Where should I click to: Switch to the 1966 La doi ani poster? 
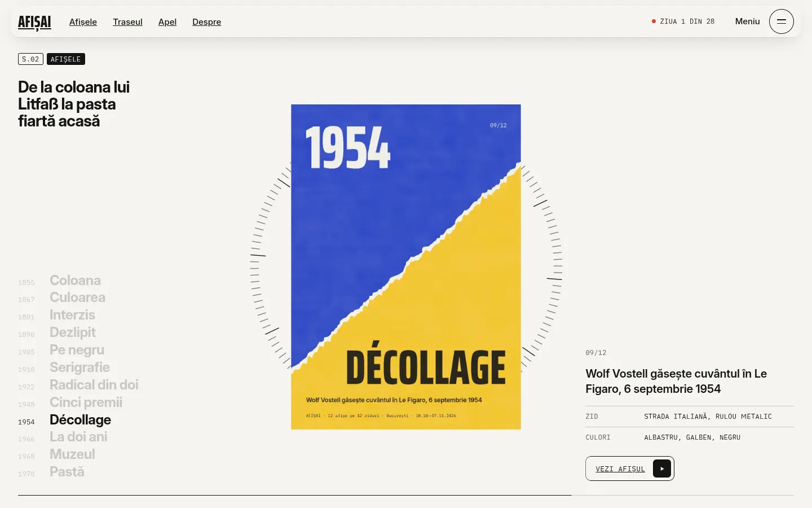(x=63, y=437)
